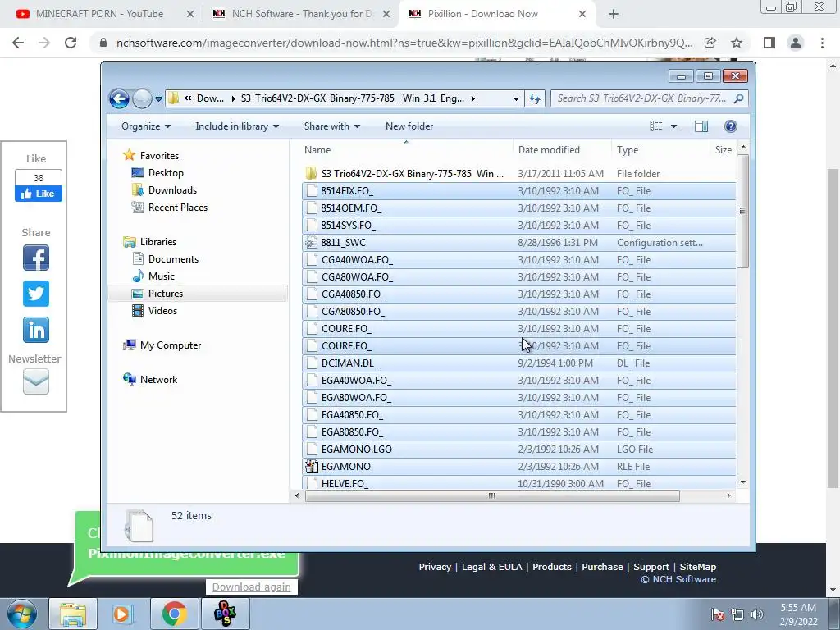
Task: Launch Windows Explorer from the taskbar
Action: click(73, 614)
